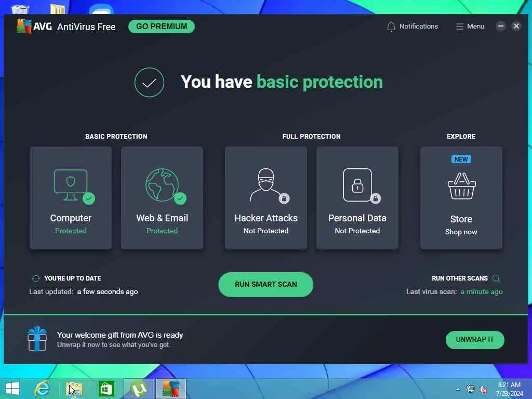532x399 pixels.
Task: Click RUN OTHER SCANS link
Action: tap(460, 278)
